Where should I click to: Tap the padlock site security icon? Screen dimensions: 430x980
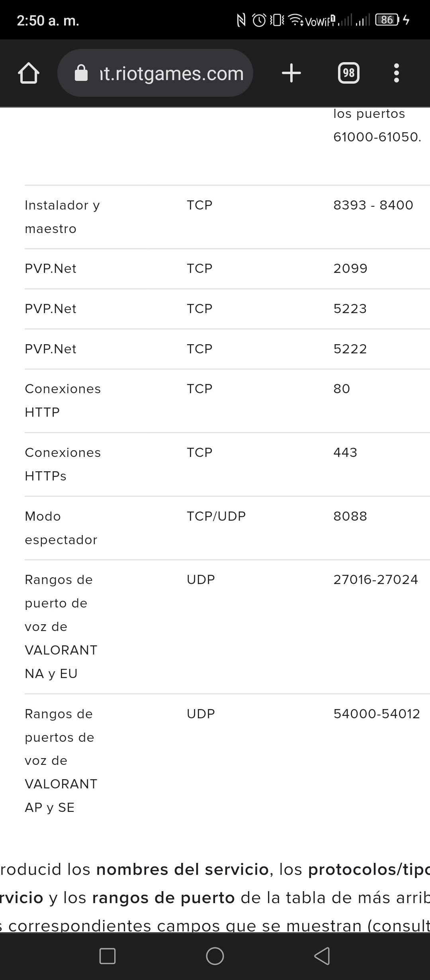(81, 73)
